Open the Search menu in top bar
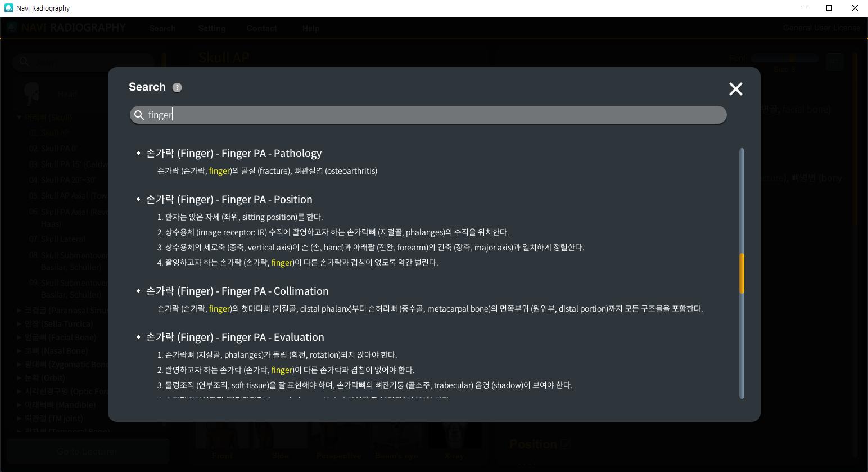 [x=162, y=28]
